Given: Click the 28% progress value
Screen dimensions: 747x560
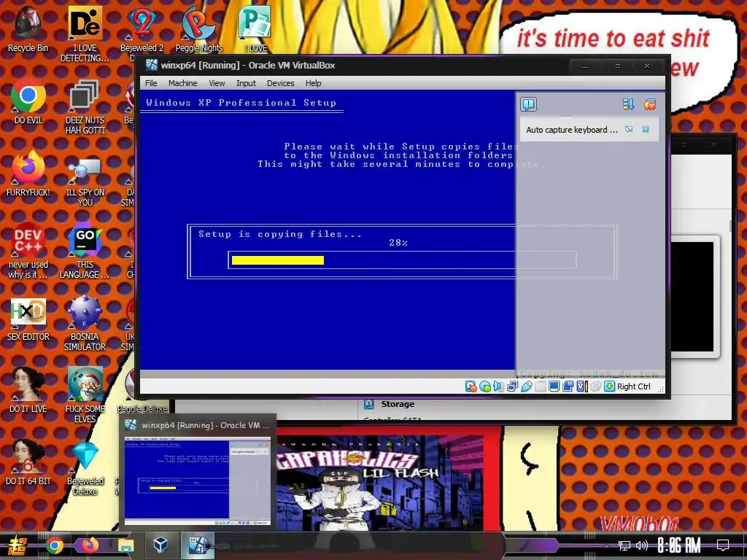Looking at the screenshot, I should click(x=398, y=243).
